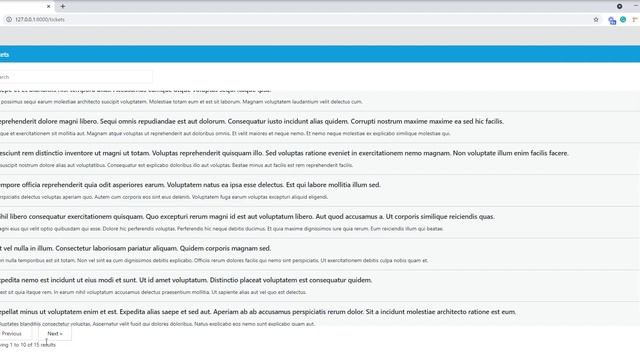
Task: Click the black circular icon in the title bar
Action: 620,6
